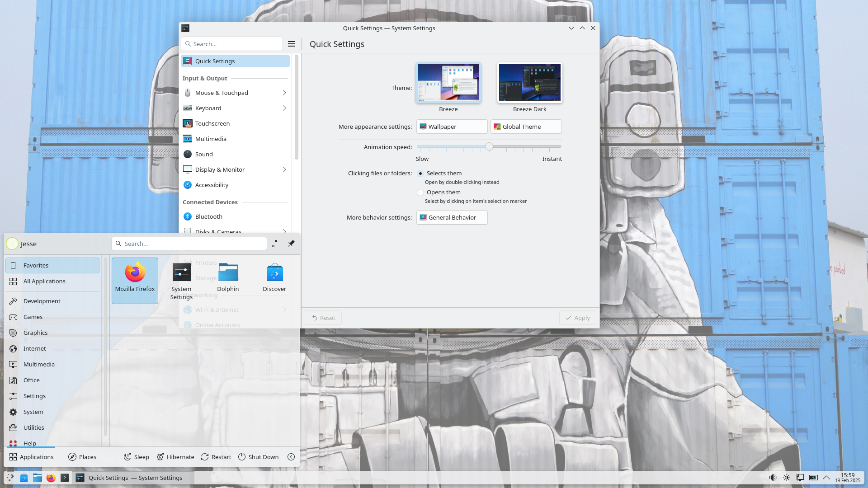The image size is (868, 488).
Task: Expand Display & Monitor submenu arrow
Action: (284, 169)
